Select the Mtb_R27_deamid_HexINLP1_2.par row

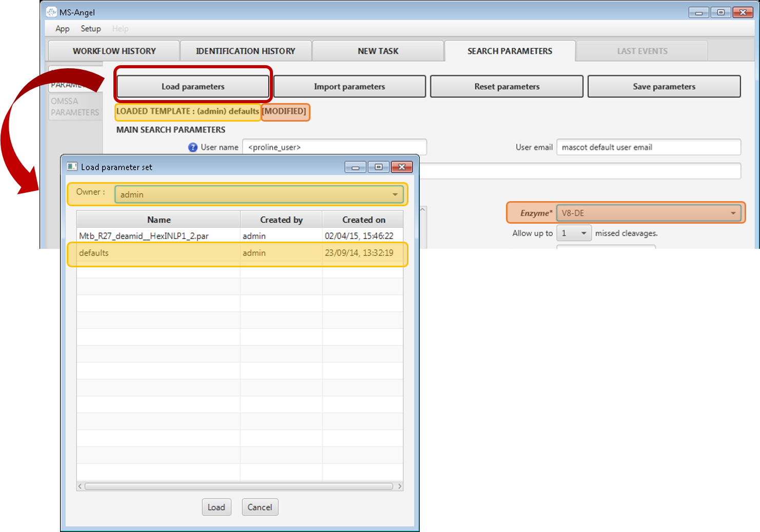158,236
